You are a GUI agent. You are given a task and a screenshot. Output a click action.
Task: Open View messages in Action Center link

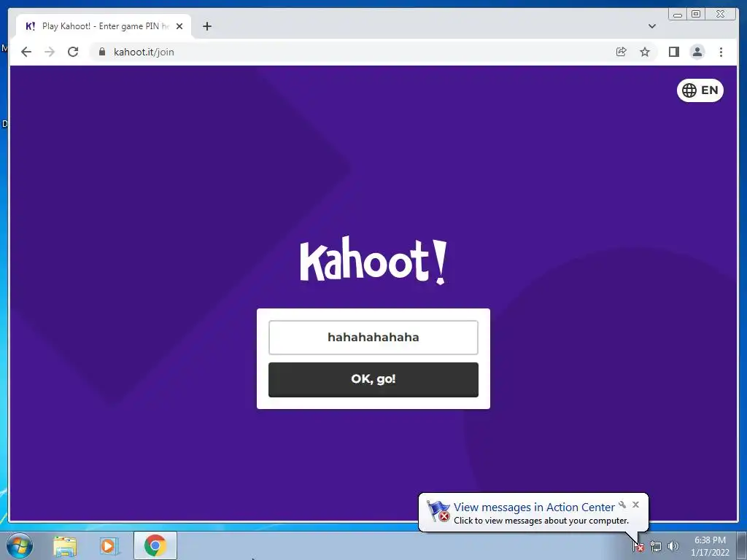pos(534,507)
